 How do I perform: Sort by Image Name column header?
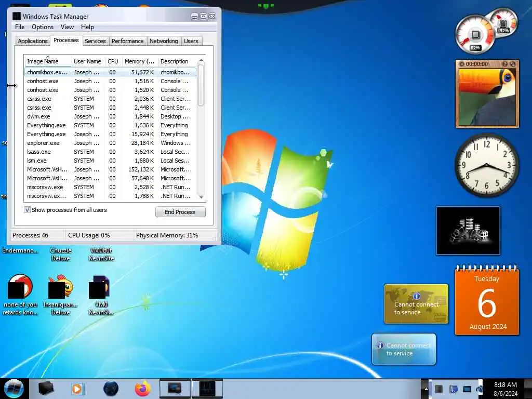48,61
